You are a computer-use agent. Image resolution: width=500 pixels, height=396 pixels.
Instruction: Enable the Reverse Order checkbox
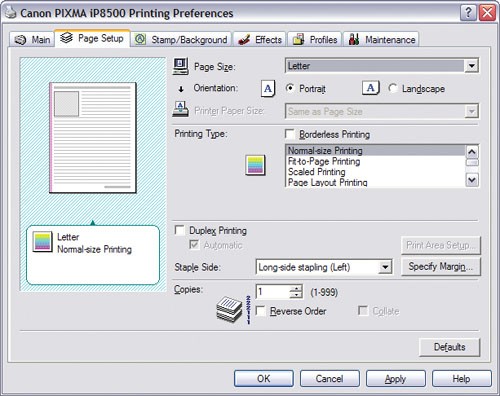pyautogui.click(x=260, y=311)
